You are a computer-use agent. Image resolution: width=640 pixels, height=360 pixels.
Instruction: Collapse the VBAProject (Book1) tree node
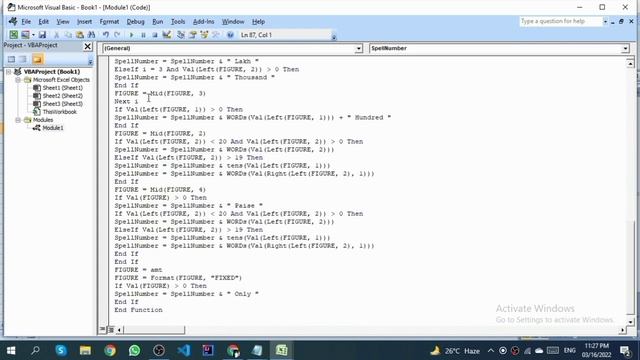(x=9, y=72)
